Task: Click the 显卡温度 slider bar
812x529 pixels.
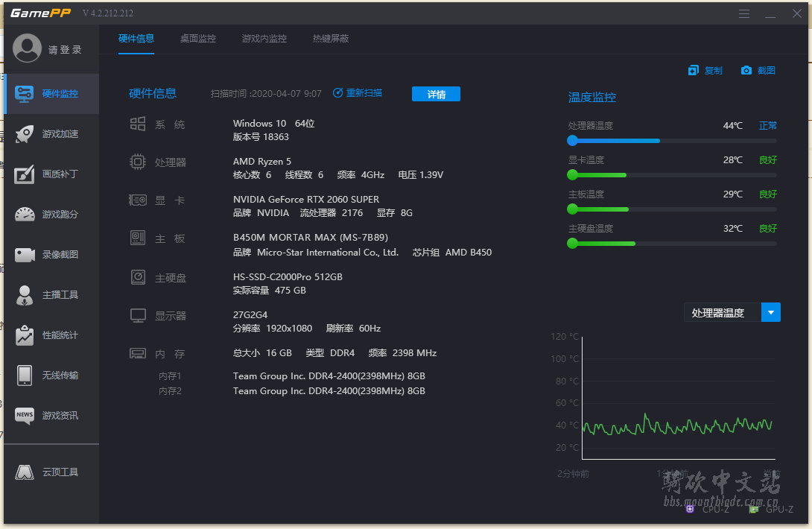Action: tap(672, 174)
